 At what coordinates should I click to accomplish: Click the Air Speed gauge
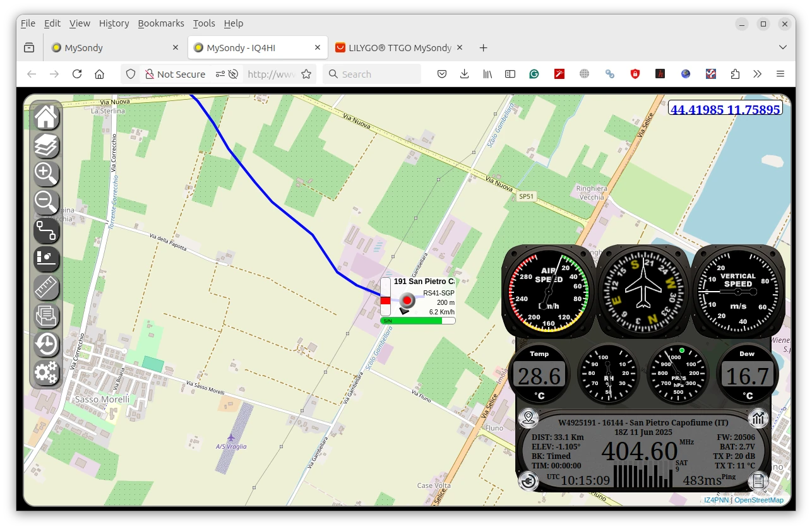(x=549, y=290)
